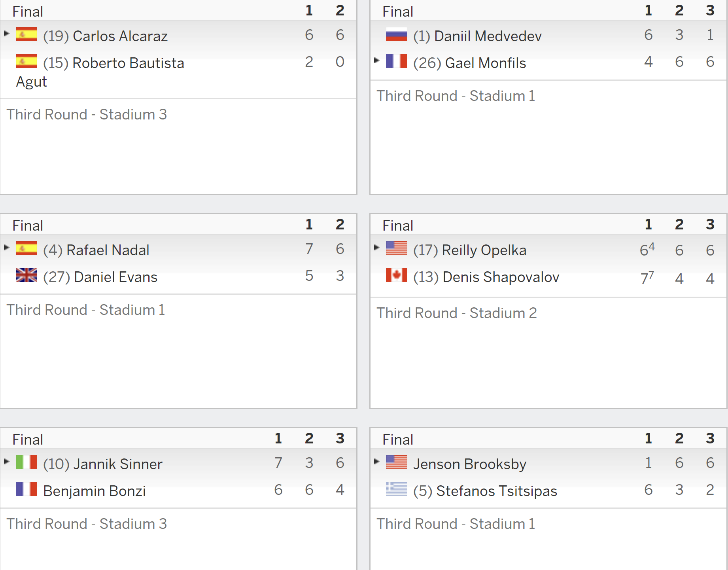Open Daniil Medvedev player link
The image size is (728, 570).
488,36
